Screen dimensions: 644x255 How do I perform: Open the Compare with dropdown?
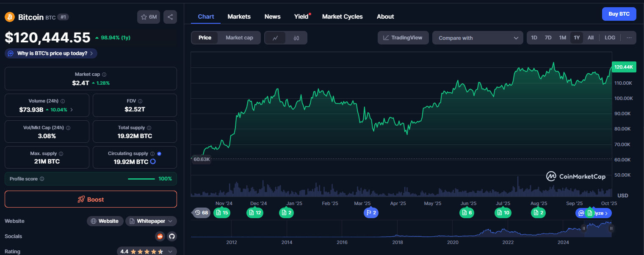(x=478, y=38)
